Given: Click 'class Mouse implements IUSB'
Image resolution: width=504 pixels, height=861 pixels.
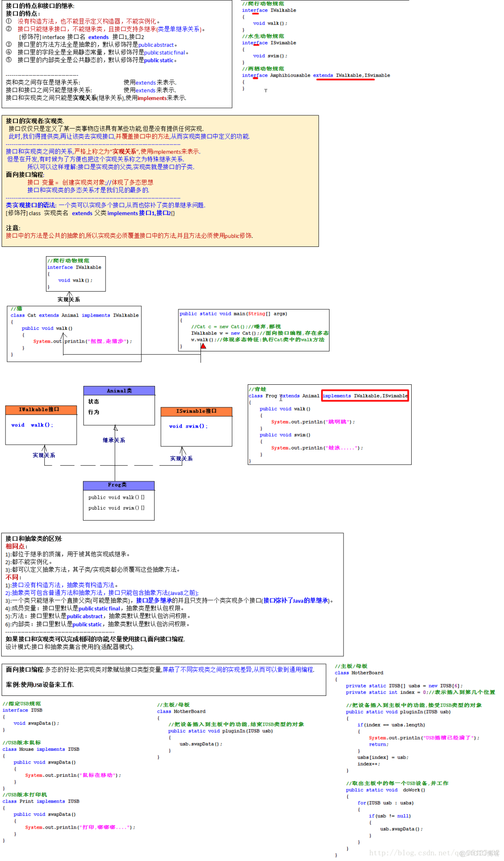Looking at the screenshot, I should [x=41, y=749].
